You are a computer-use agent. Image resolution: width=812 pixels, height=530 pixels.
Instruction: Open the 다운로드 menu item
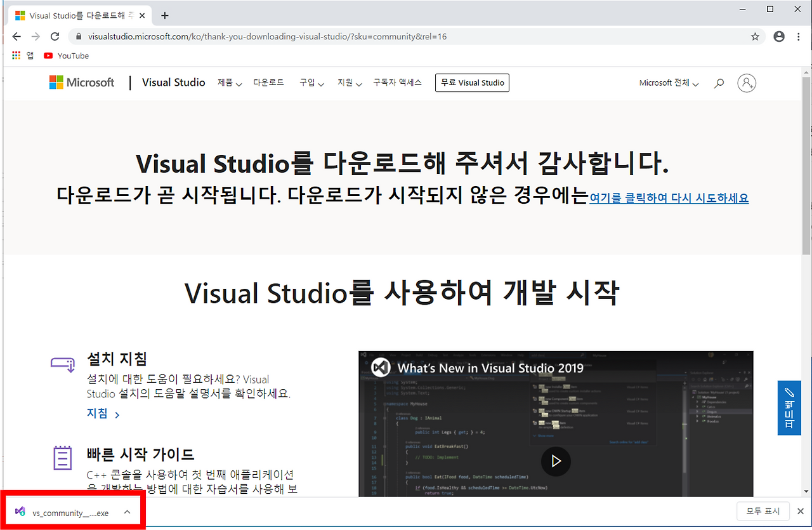(x=269, y=83)
